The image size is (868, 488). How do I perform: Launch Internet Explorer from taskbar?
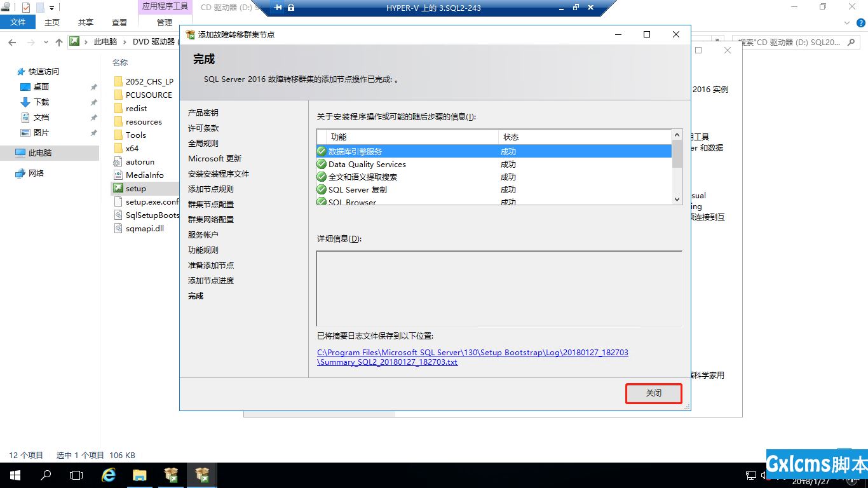click(x=109, y=475)
